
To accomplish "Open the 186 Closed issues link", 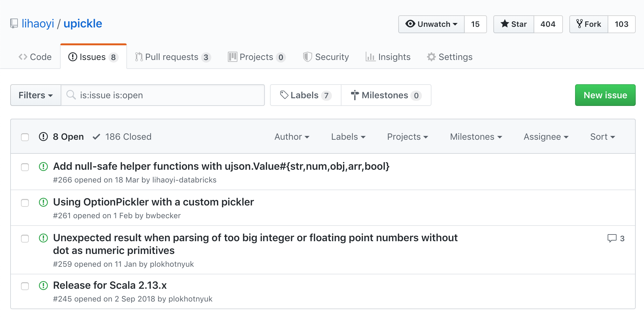I will [x=122, y=137].
